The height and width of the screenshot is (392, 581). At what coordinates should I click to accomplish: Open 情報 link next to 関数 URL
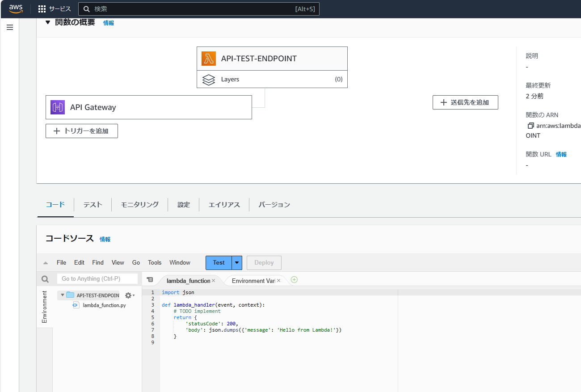[x=561, y=154]
